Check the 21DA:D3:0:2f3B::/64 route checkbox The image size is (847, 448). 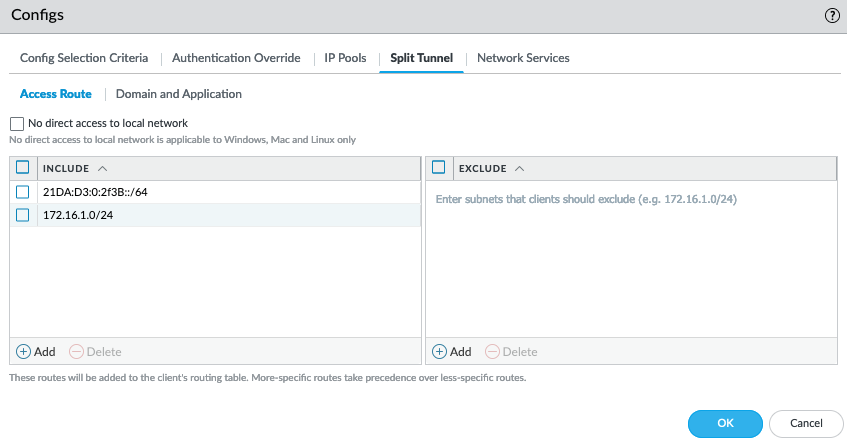(x=23, y=192)
